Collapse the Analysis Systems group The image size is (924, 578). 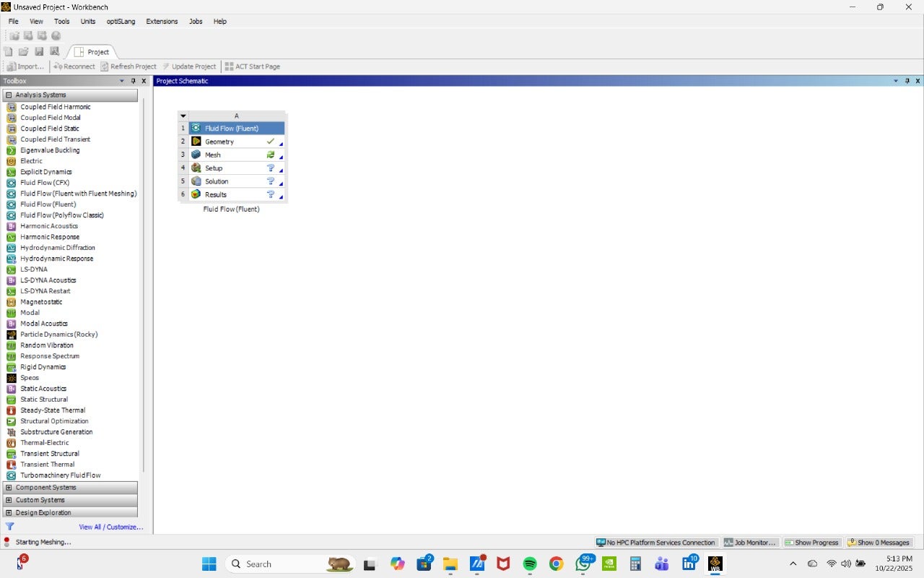[9, 95]
